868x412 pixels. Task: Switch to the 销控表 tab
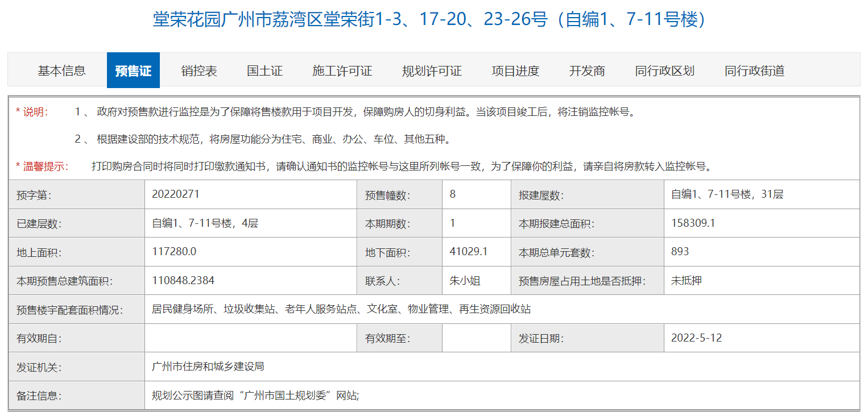click(199, 70)
